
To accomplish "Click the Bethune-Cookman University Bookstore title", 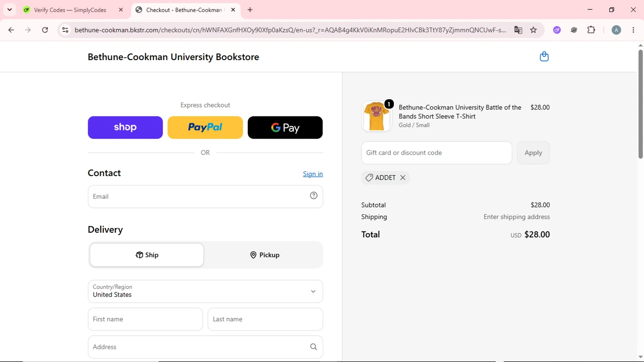I will coord(173,57).
